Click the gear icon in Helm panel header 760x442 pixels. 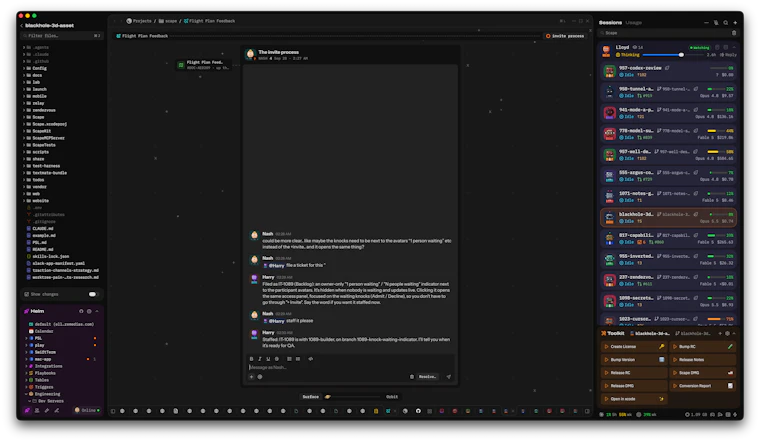(x=89, y=311)
